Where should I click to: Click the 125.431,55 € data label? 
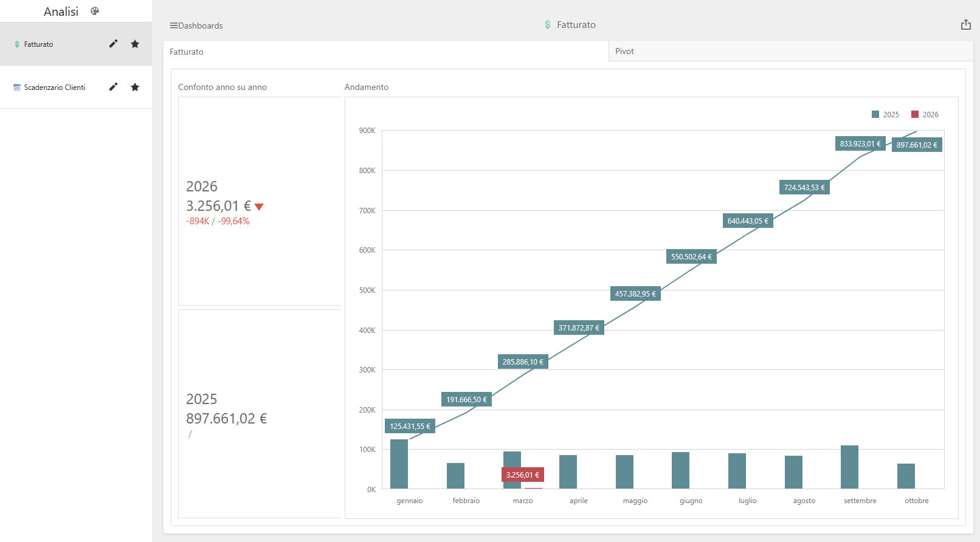click(410, 427)
